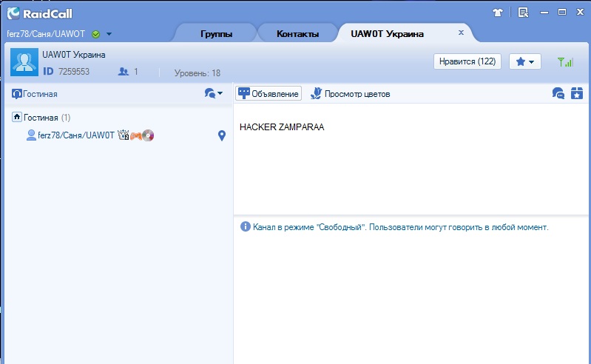Click the network signal strength icon
Viewport: 591px width, 364px height.
click(x=565, y=62)
